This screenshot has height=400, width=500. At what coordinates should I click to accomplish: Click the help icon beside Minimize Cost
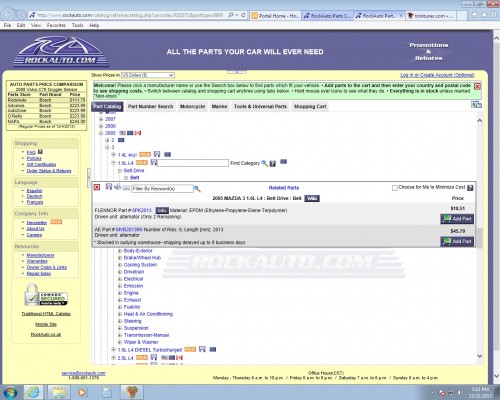[470, 188]
